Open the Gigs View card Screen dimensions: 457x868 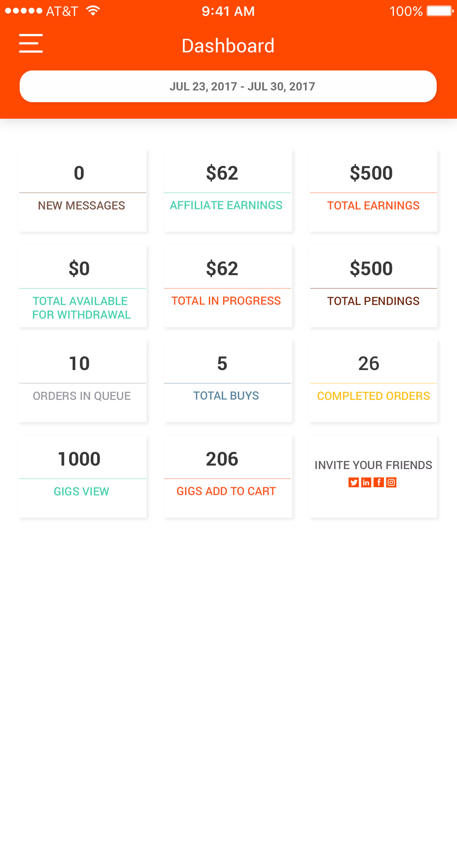[x=83, y=476]
